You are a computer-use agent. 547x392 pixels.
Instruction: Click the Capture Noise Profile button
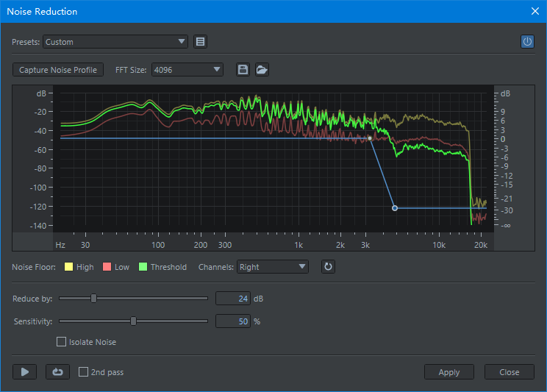point(58,70)
